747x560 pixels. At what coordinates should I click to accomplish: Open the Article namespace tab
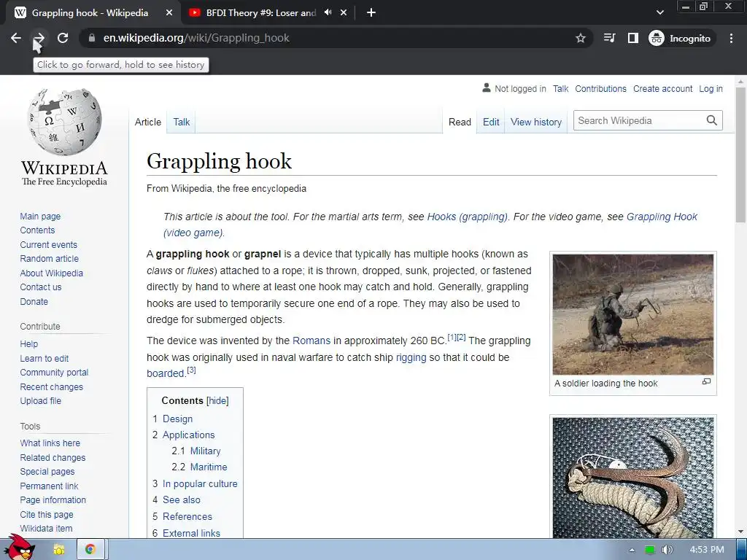[x=147, y=122]
